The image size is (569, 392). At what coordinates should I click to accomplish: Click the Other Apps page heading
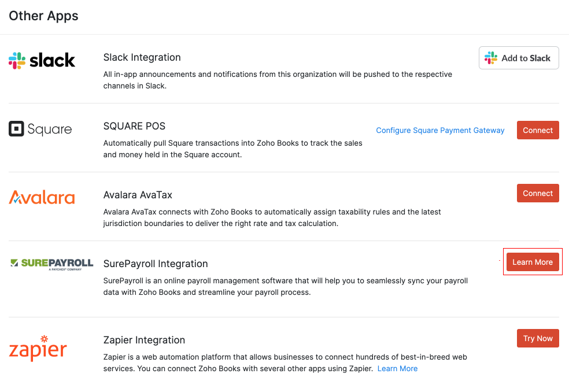click(43, 16)
